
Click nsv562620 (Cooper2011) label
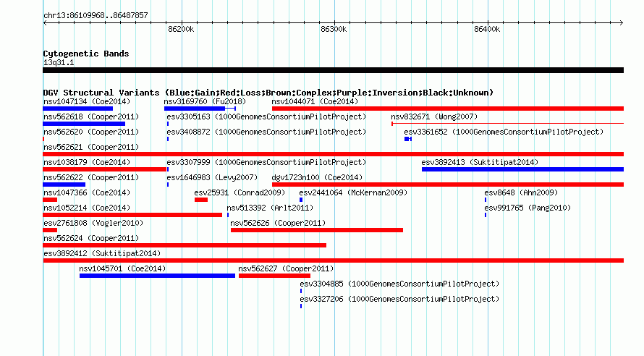(x=91, y=132)
